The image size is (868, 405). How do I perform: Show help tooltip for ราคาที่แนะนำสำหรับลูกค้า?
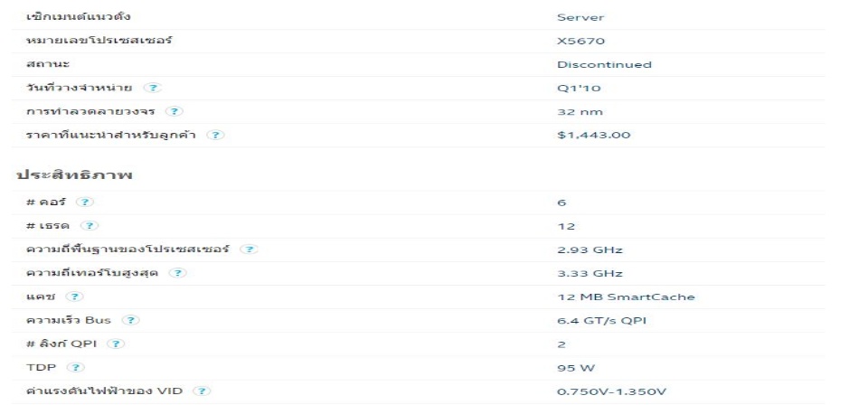click(215, 135)
